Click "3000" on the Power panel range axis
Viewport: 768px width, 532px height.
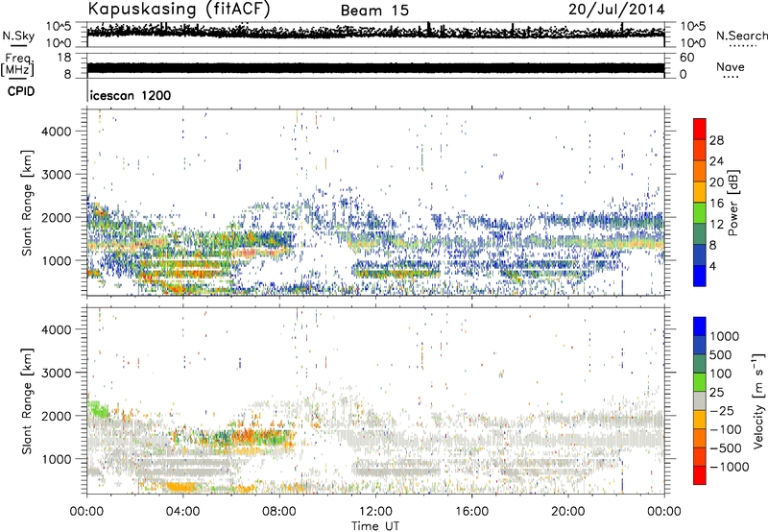coord(57,175)
